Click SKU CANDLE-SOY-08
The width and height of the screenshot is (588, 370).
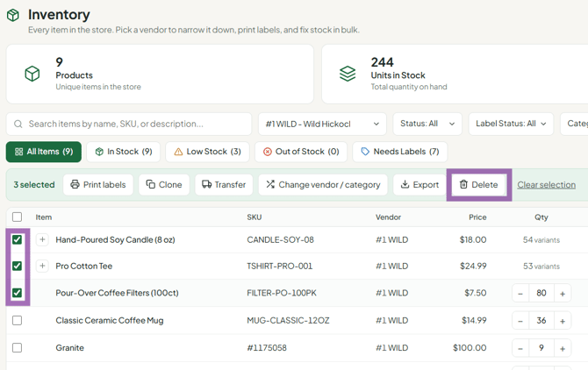click(280, 239)
